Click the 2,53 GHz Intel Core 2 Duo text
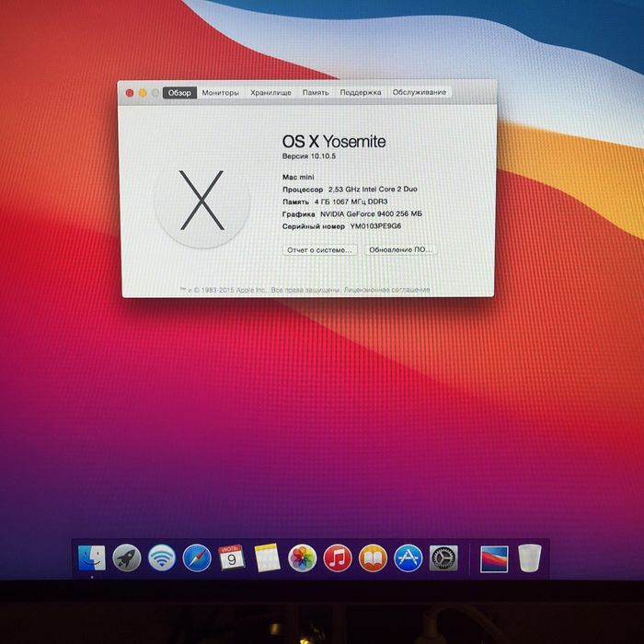Image resolution: width=644 pixels, height=644 pixels. (x=373, y=190)
